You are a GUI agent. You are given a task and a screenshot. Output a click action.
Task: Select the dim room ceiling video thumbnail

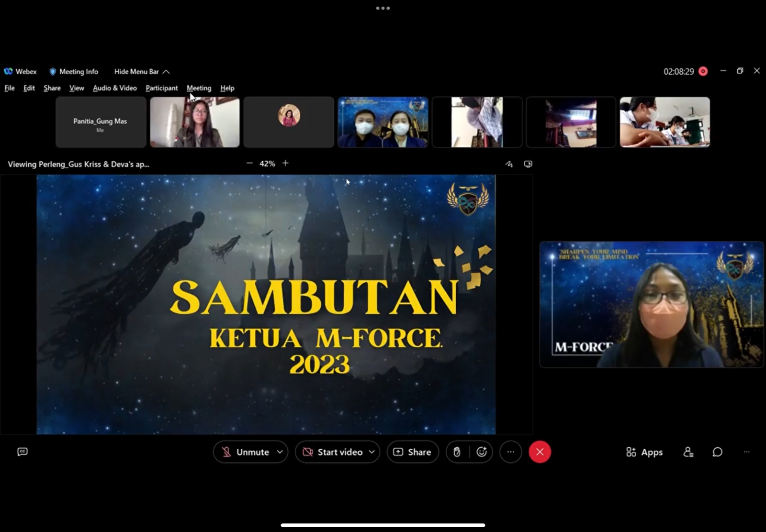click(x=571, y=122)
